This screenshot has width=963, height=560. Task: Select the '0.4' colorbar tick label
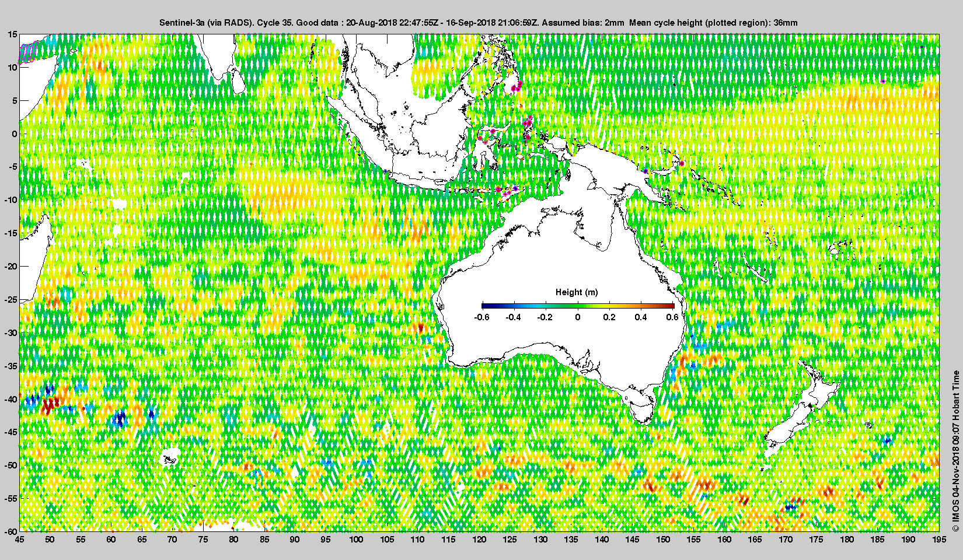tap(641, 317)
